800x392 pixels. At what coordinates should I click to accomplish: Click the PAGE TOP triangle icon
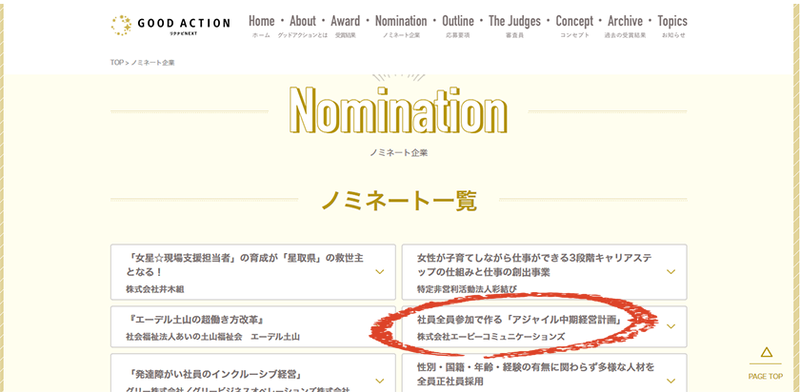766,352
